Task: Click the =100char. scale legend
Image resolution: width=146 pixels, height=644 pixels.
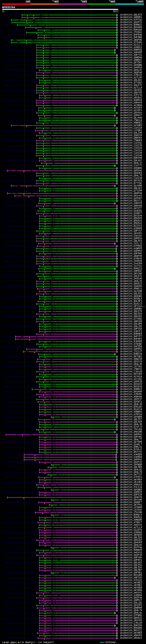Action: [109, 642]
